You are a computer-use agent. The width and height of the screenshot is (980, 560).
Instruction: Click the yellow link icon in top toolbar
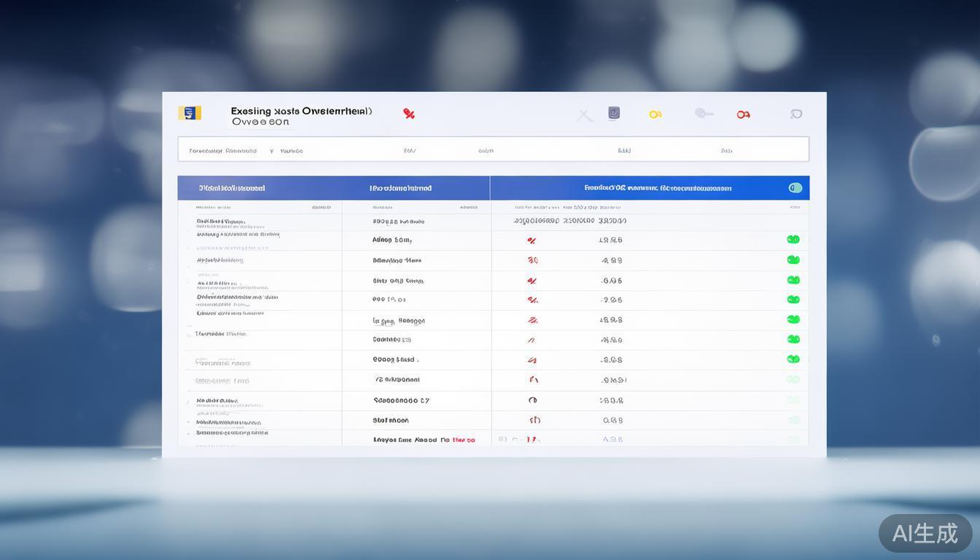tap(656, 114)
